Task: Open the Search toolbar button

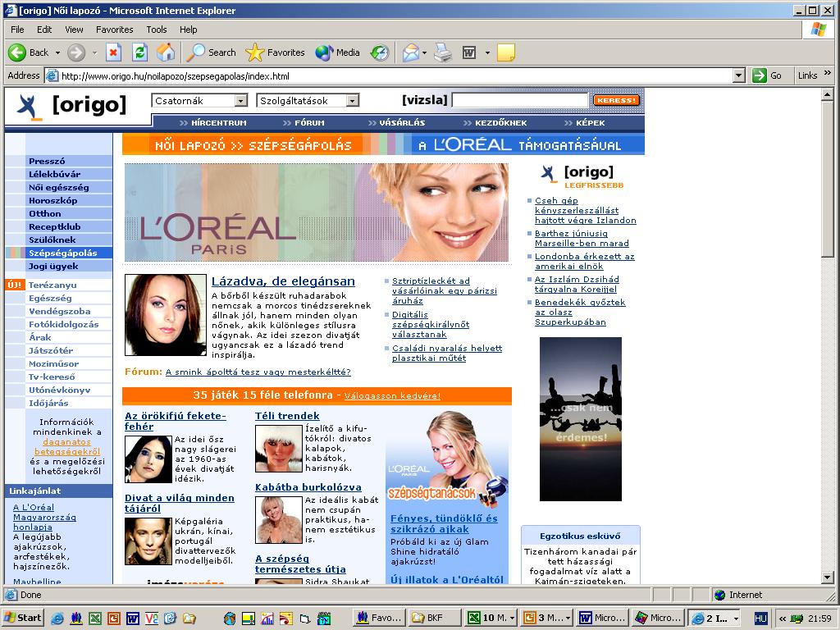Action: point(211,52)
